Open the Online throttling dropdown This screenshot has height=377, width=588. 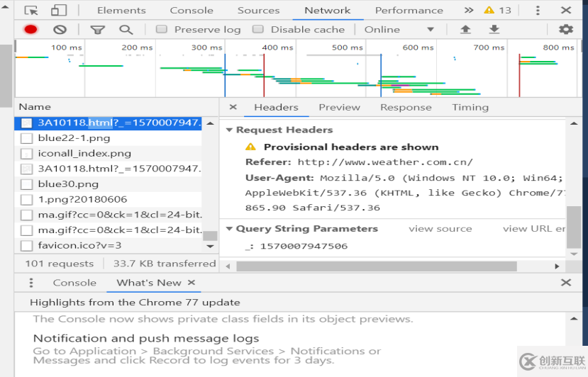(x=399, y=30)
